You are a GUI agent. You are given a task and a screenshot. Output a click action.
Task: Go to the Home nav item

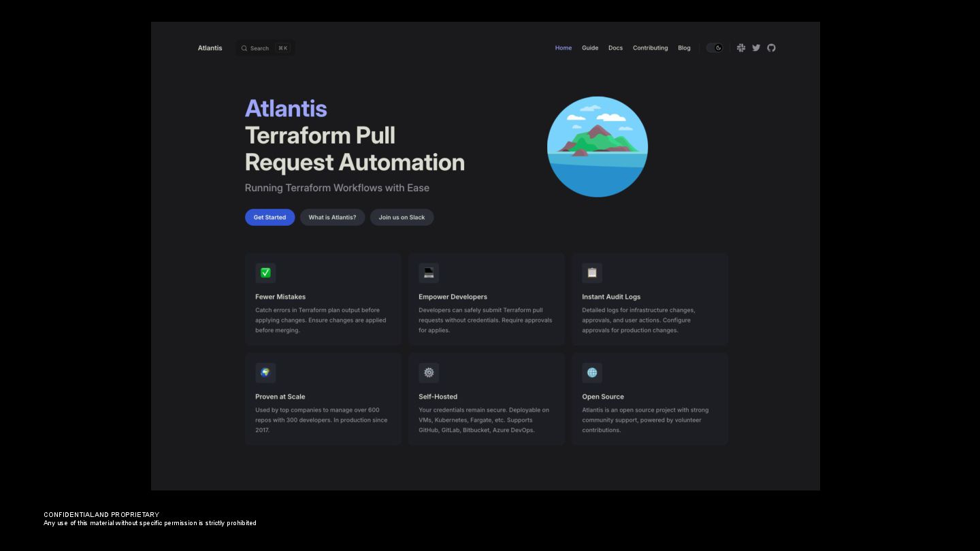coord(563,48)
